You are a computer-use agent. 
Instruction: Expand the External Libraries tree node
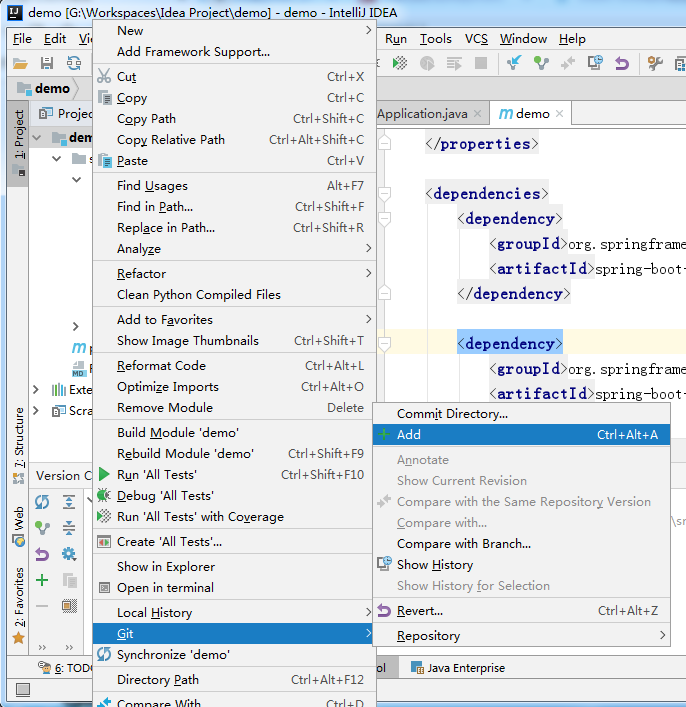click(36, 389)
